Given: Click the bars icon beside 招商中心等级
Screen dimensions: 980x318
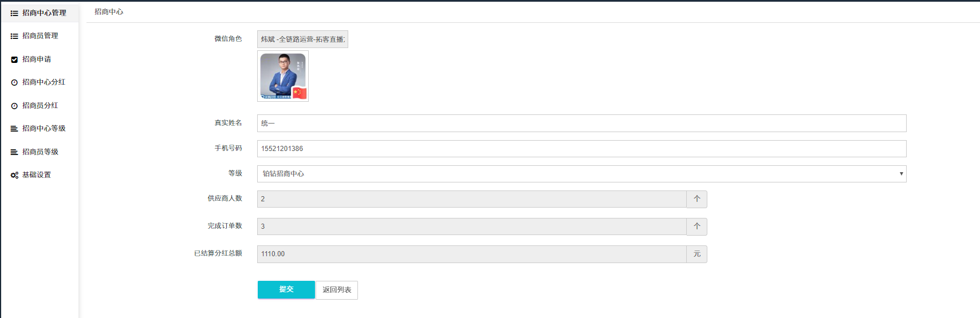Looking at the screenshot, I should 14,129.
